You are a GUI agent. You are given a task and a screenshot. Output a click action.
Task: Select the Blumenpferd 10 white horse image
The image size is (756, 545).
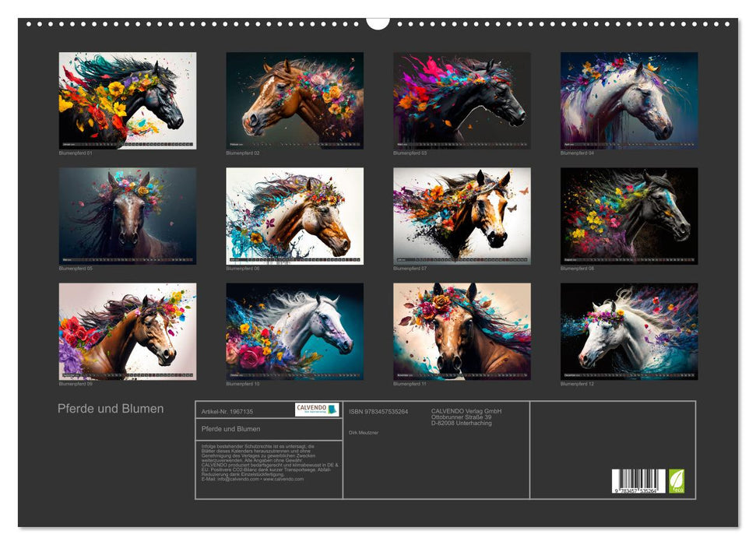(x=294, y=331)
